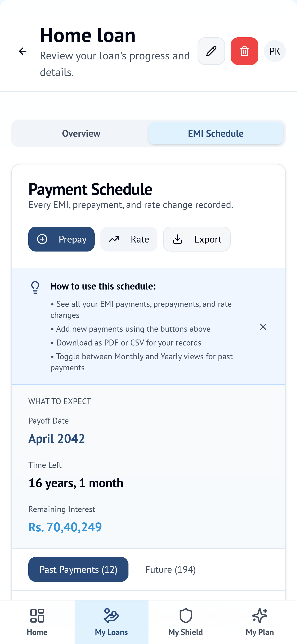This screenshot has width=297, height=644.
Task: Select the My Plan sparkle icon
Action: [x=260, y=615]
